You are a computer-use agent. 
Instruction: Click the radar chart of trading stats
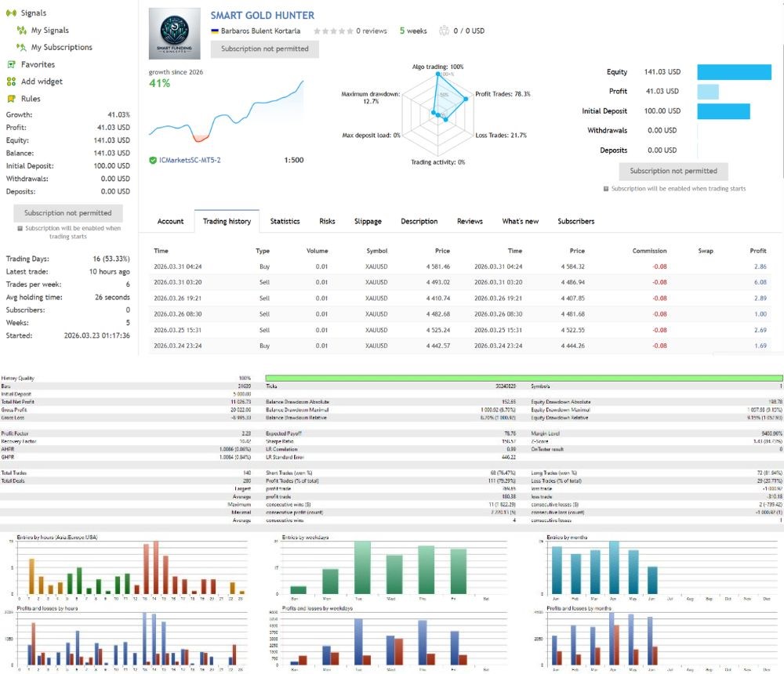(x=438, y=114)
